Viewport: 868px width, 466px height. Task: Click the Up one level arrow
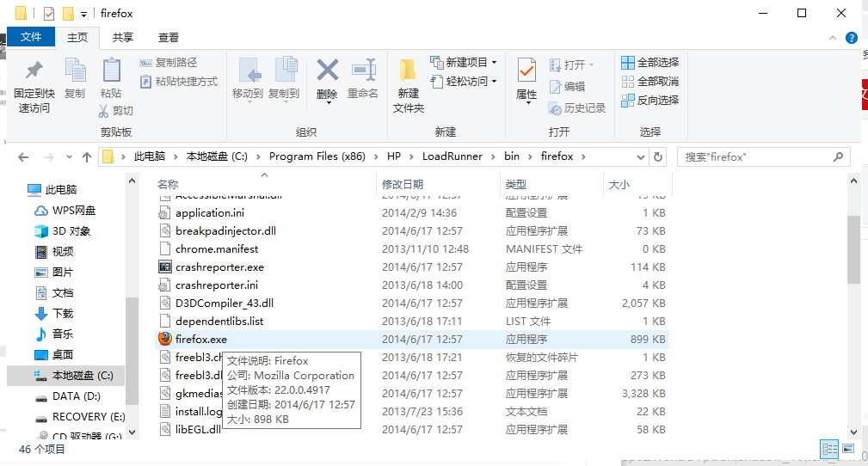87,157
